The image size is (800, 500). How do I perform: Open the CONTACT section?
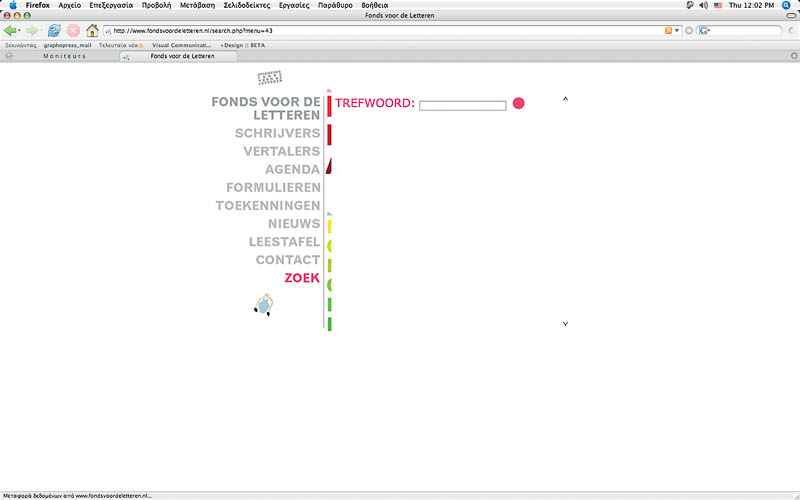click(288, 260)
